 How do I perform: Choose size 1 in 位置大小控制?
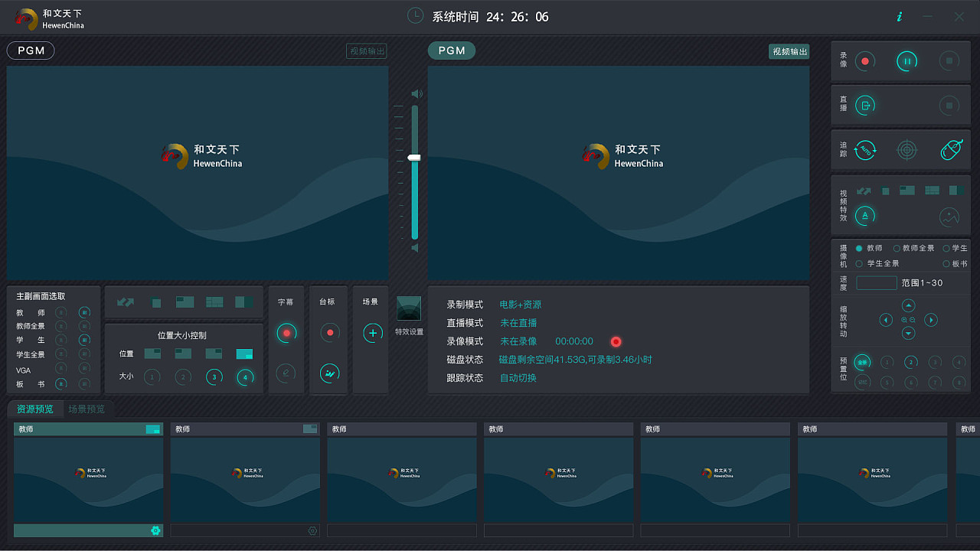pos(152,377)
